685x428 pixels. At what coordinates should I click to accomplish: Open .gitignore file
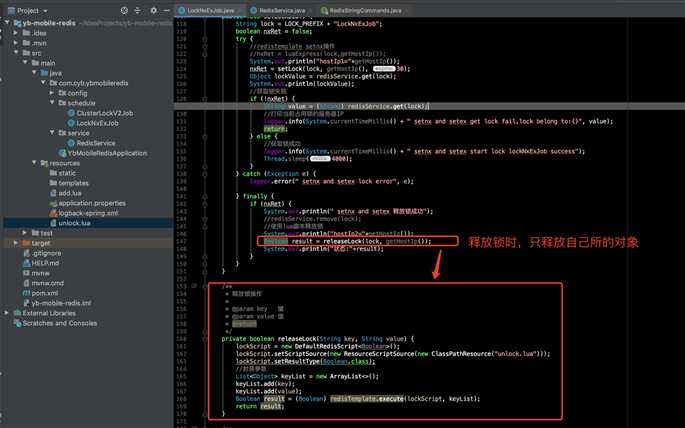46,253
